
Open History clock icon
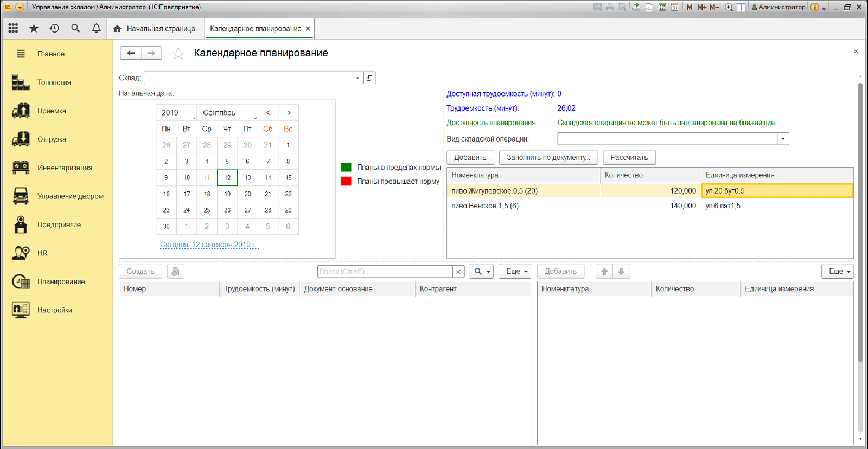(54, 28)
